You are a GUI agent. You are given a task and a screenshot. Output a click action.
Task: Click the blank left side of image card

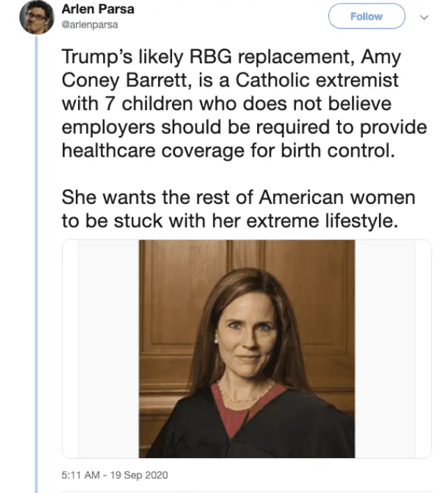click(x=105, y=348)
